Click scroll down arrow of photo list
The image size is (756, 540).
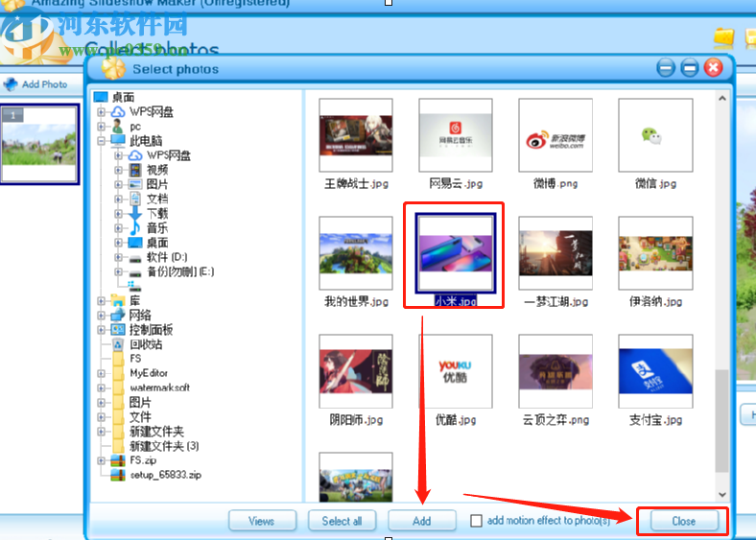[721, 494]
